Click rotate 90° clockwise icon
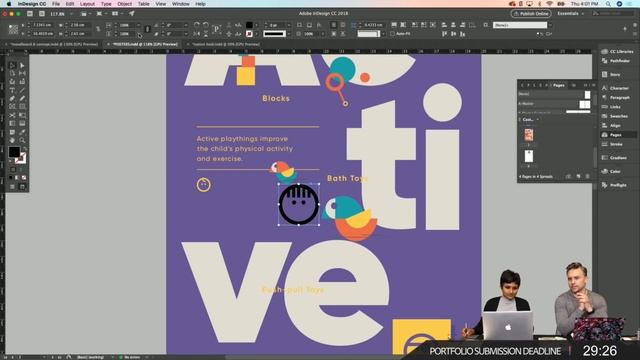The width and height of the screenshot is (640, 360). pos(197,25)
